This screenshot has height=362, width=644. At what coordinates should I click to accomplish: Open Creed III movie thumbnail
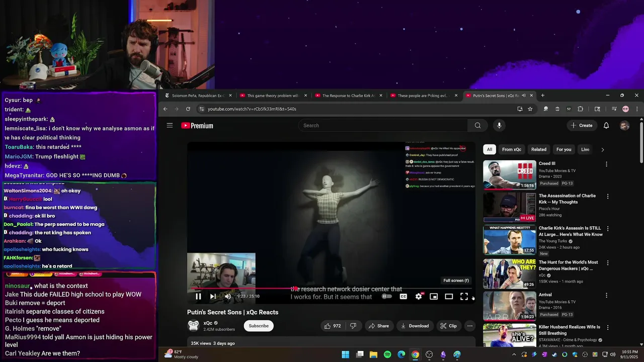[510, 175]
